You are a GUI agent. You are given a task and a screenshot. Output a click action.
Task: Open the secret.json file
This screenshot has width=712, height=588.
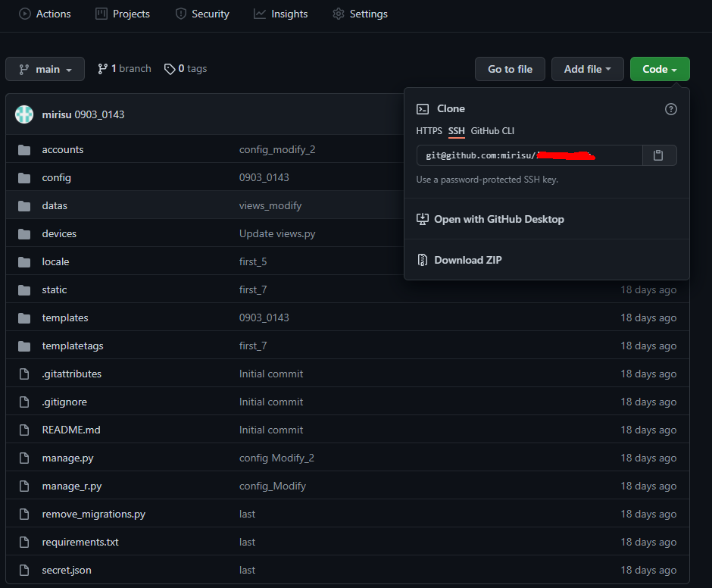(x=67, y=571)
